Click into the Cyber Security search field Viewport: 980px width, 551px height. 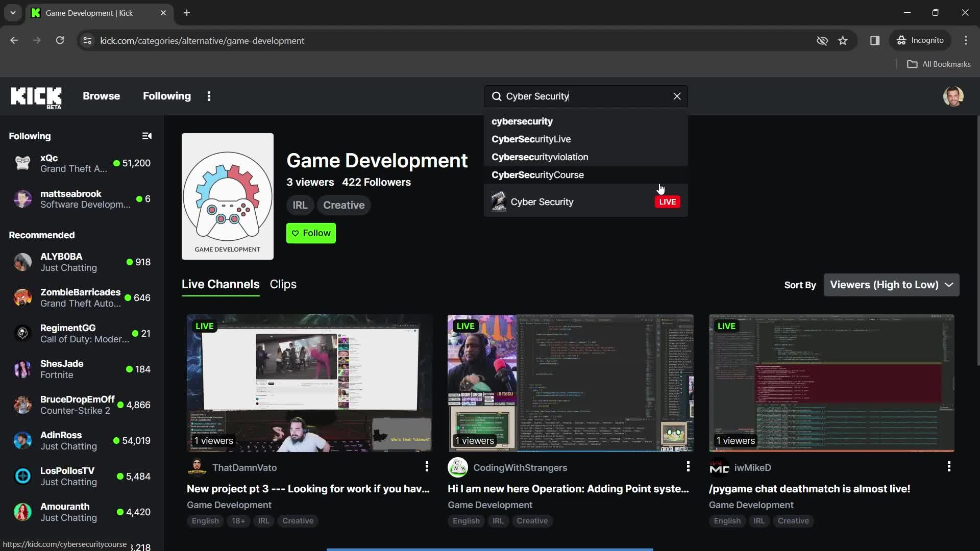coord(586,96)
